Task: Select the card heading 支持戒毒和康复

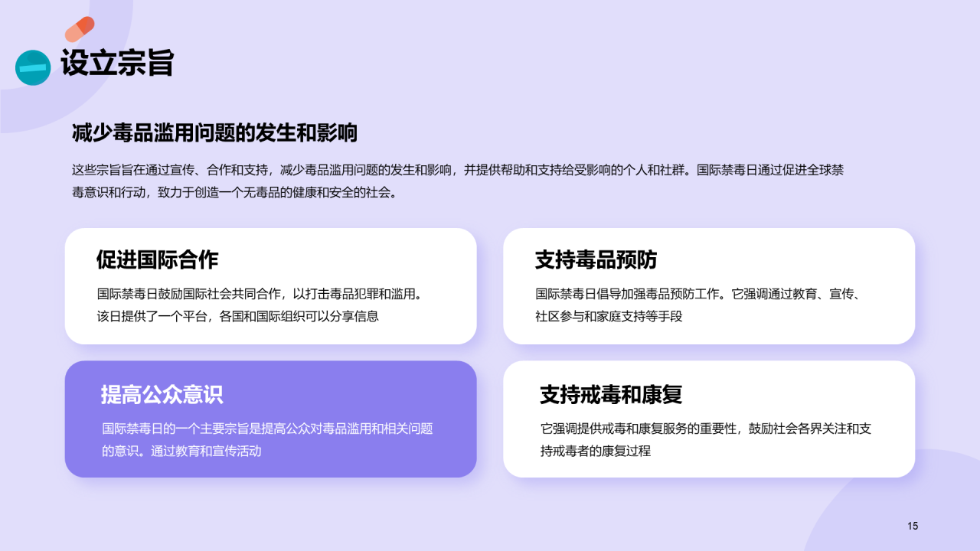Action: coord(611,395)
